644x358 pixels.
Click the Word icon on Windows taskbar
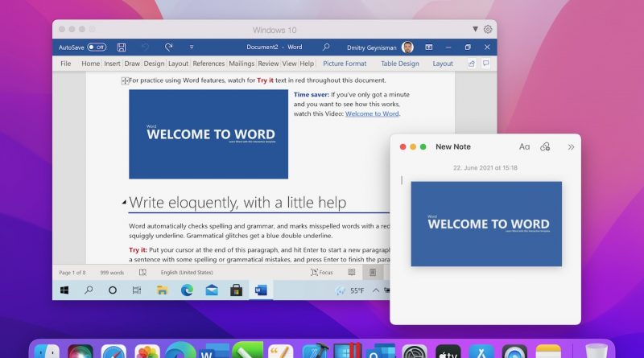click(261, 290)
